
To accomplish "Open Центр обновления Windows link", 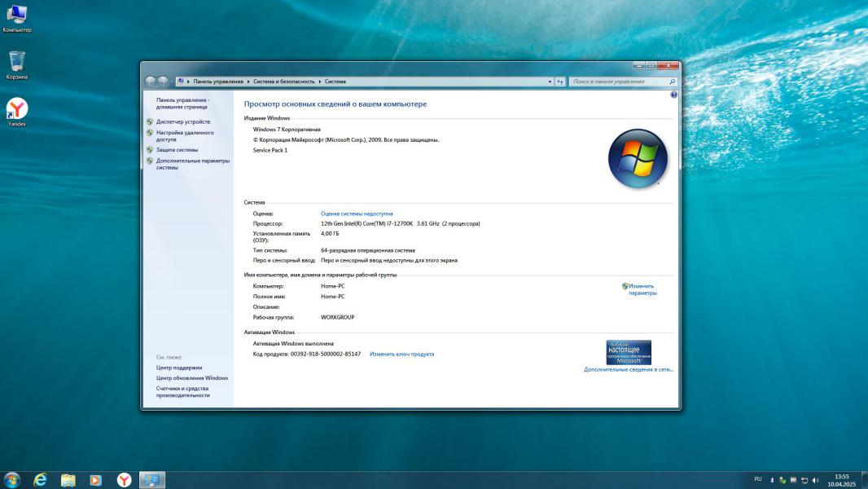I will [x=191, y=378].
